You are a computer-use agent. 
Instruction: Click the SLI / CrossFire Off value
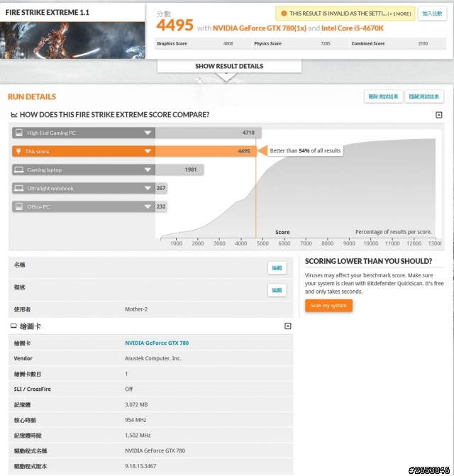pyautogui.click(x=128, y=389)
